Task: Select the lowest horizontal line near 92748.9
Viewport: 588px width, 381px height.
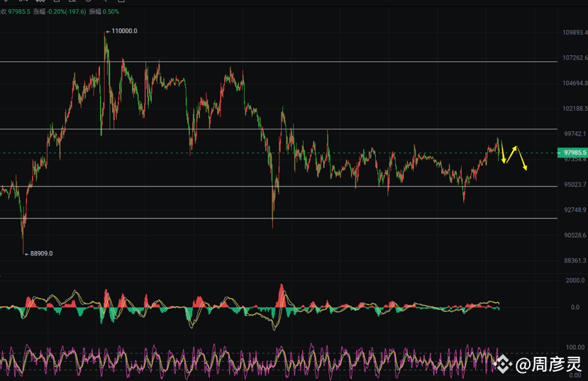Action: tap(279, 218)
